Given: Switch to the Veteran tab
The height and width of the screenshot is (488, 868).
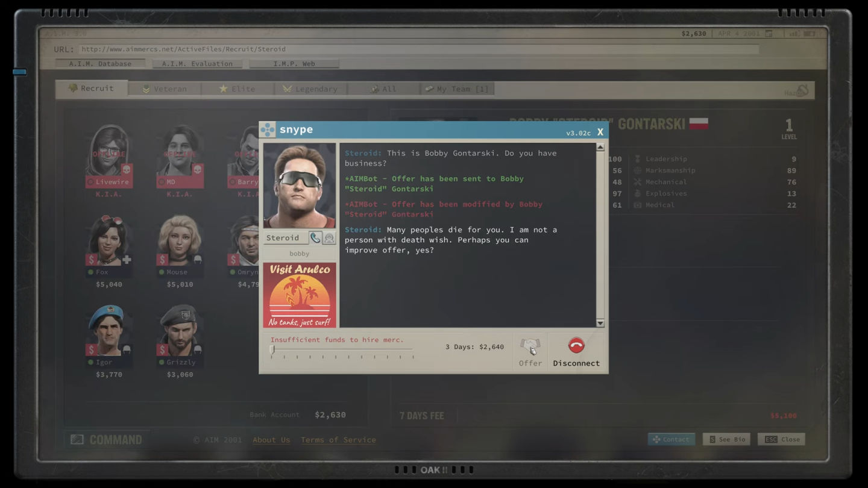Looking at the screenshot, I should coord(164,89).
